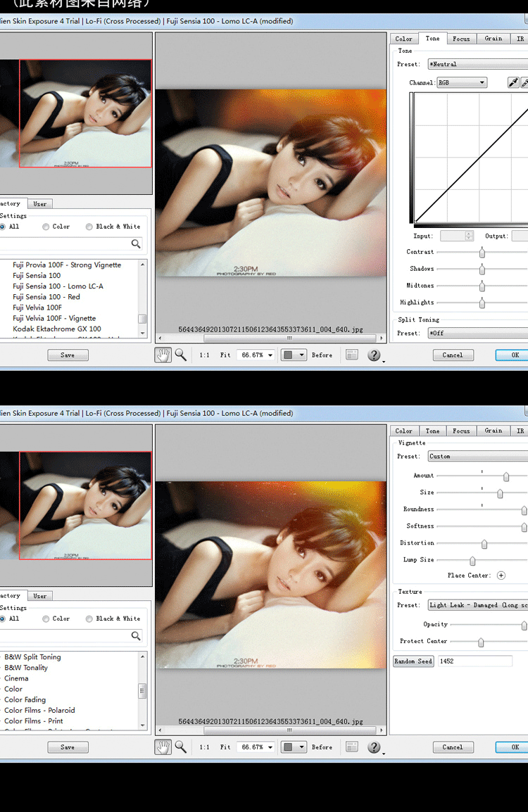Viewport: 528px width, 812px height.
Task: Select the Color Fading category
Action: click(25, 699)
